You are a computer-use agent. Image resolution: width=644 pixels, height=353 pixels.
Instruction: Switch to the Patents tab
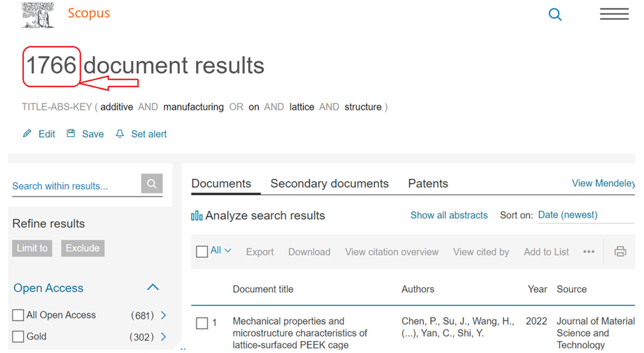pyautogui.click(x=428, y=184)
